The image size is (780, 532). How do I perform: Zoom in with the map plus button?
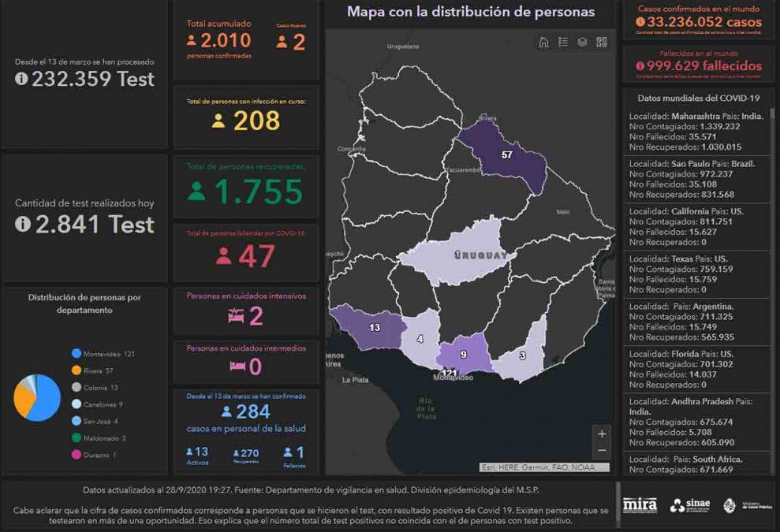(x=603, y=433)
